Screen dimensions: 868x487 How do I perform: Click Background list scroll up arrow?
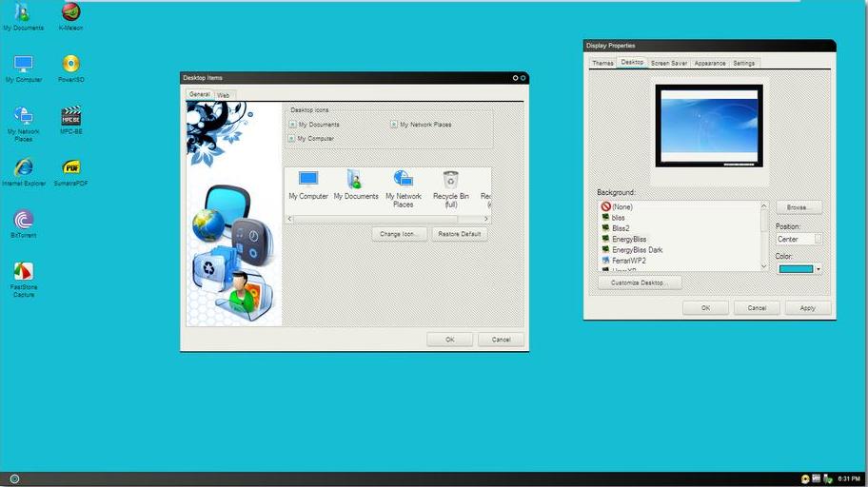pos(764,205)
